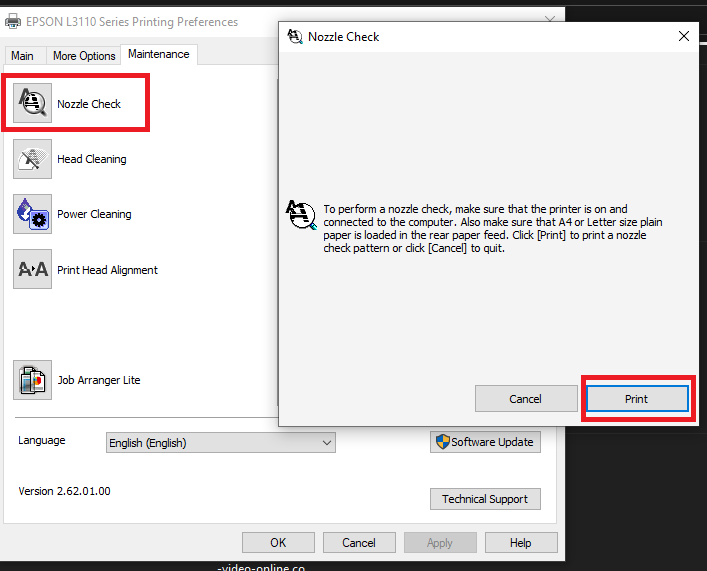707x571 pixels.
Task: Click the nozzle check instruction text
Action: coord(492,229)
